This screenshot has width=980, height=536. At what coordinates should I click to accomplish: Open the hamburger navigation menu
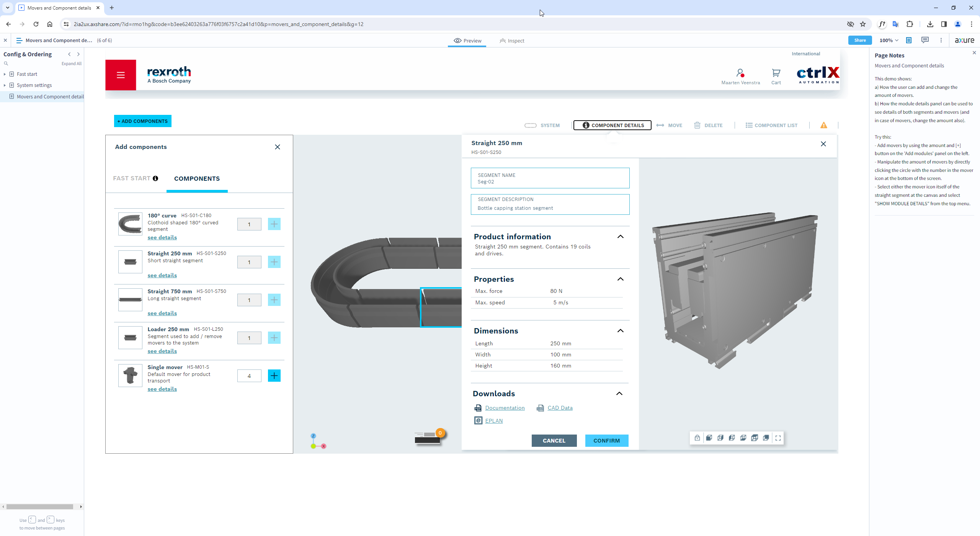coord(121,75)
